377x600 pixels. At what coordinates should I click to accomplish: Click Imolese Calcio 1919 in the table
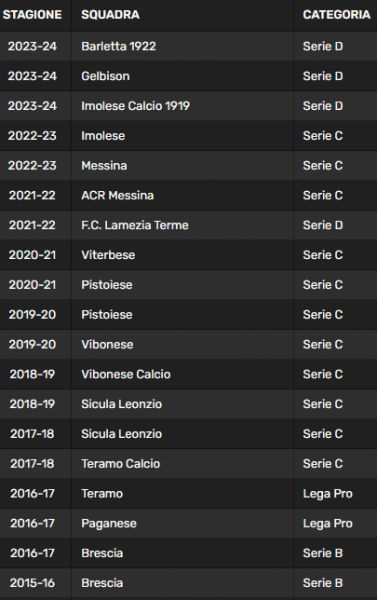135,106
